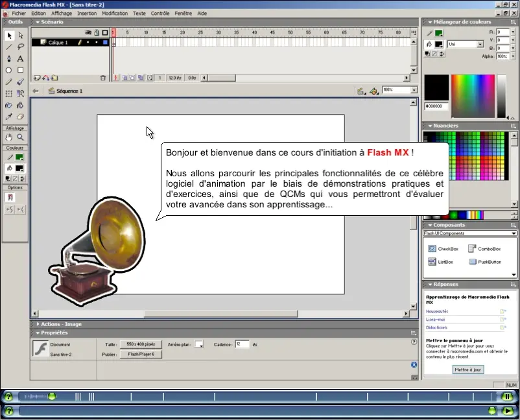Click the Edit Scene icon
This screenshot has width=520, height=420.
(361, 91)
